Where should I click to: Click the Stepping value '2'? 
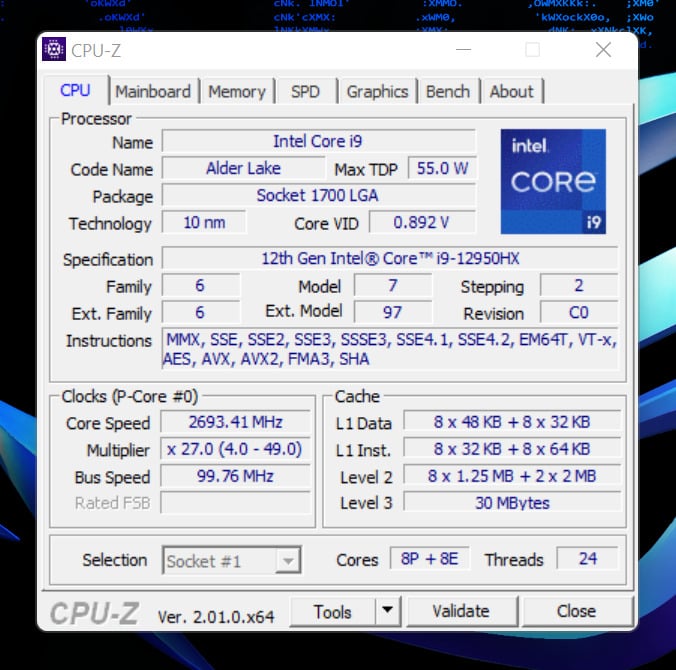pos(579,285)
